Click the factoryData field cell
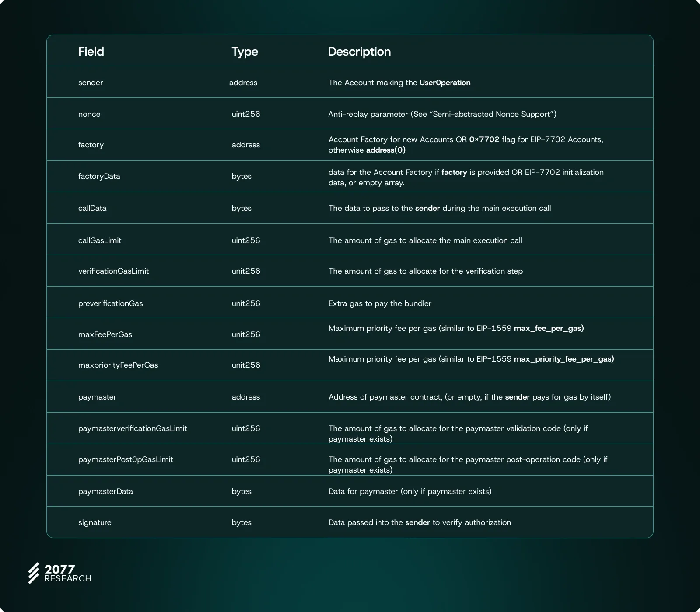Screen dimensions: 700x612 tap(99, 176)
